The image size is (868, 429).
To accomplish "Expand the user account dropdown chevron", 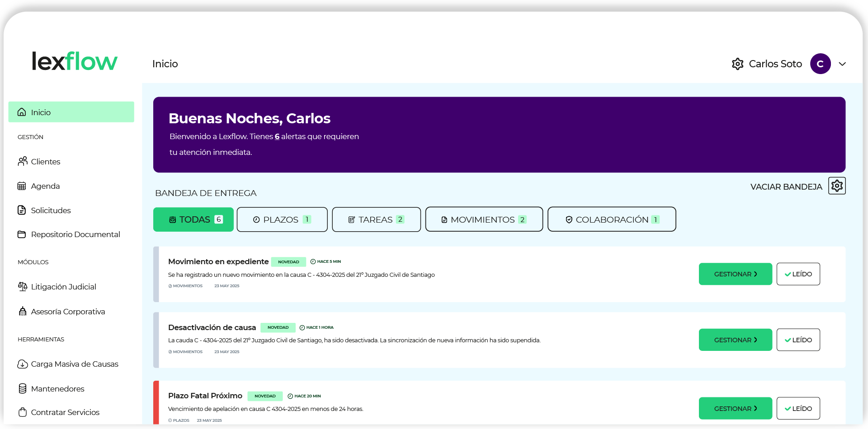I will point(842,64).
